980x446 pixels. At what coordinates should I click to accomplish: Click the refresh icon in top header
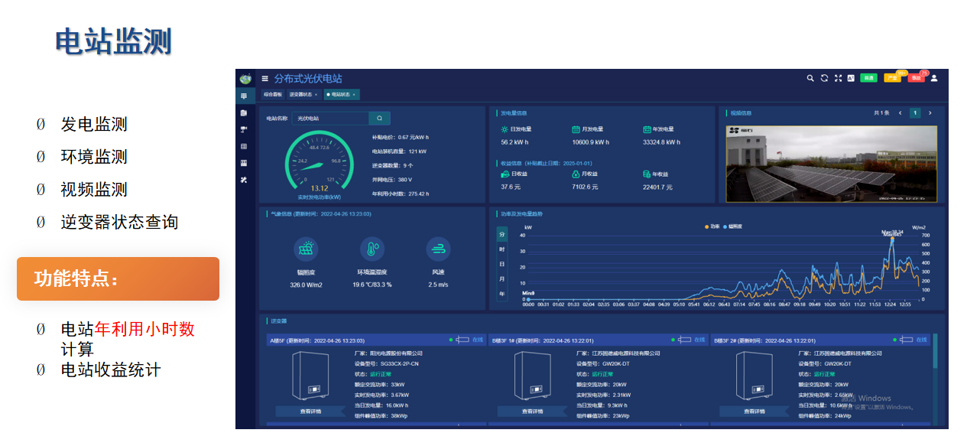pyautogui.click(x=824, y=78)
